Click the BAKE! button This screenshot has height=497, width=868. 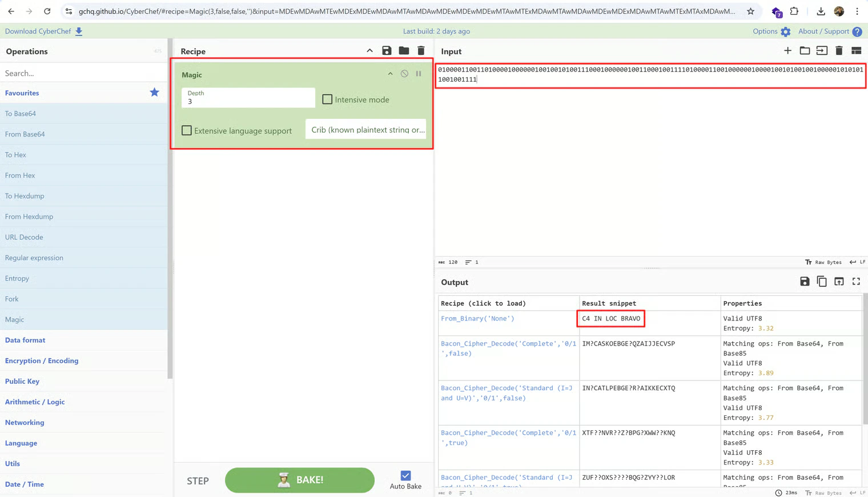pos(300,480)
